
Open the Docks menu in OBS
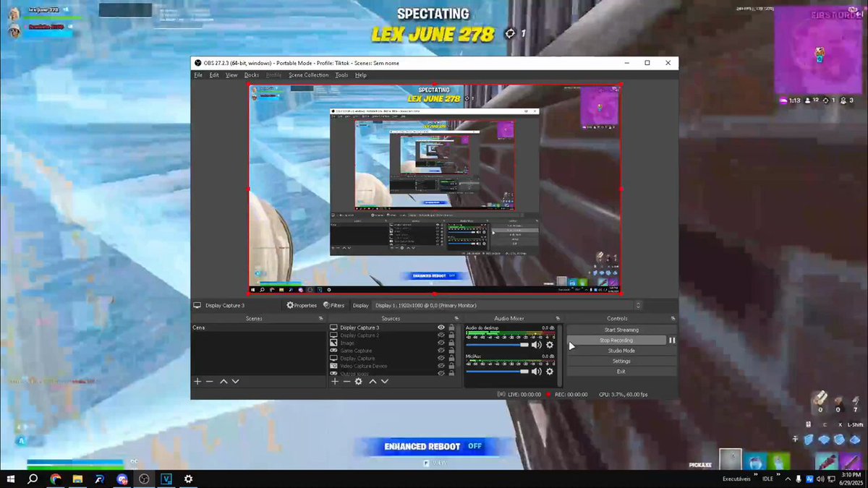point(252,75)
